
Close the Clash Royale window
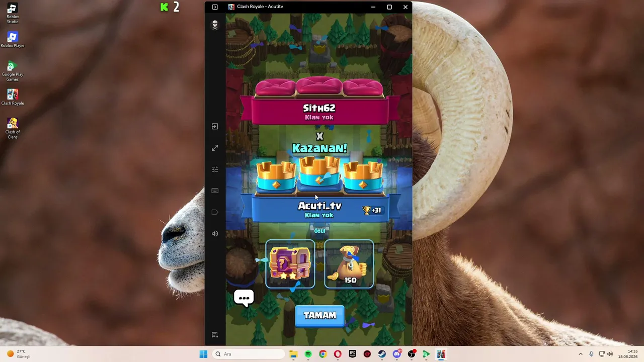click(x=405, y=7)
